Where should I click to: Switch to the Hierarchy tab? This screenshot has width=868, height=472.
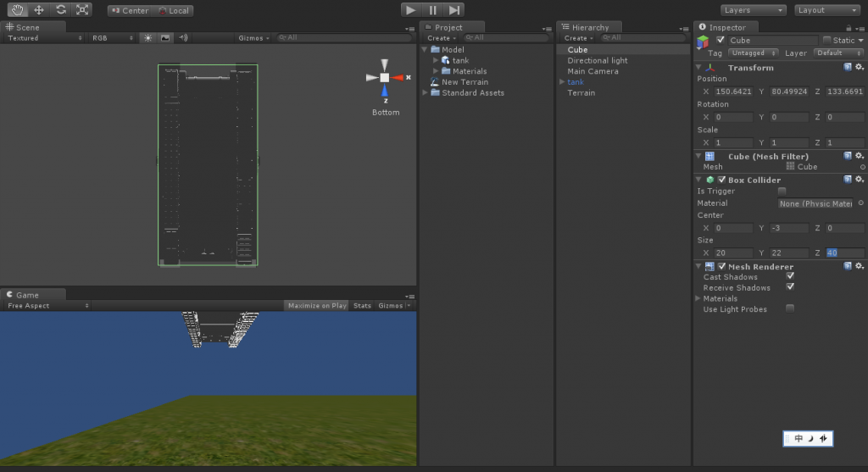tap(589, 28)
